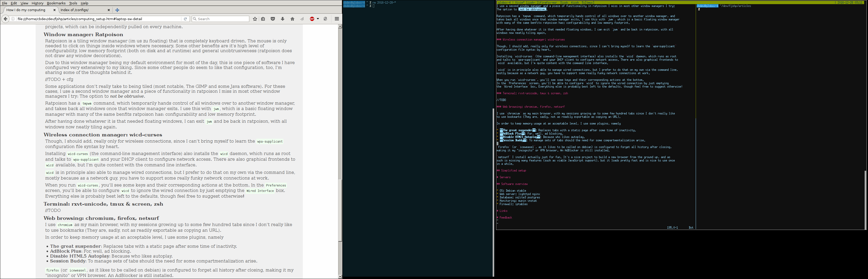
Task: Click the Back navigation button
Action: click(5, 19)
